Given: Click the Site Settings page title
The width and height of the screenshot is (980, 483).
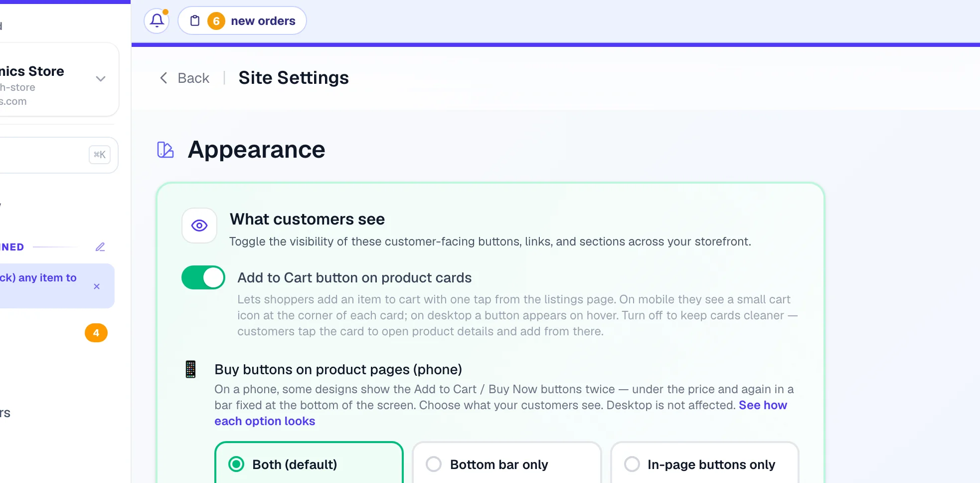Looking at the screenshot, I should (x=294, y=78).
